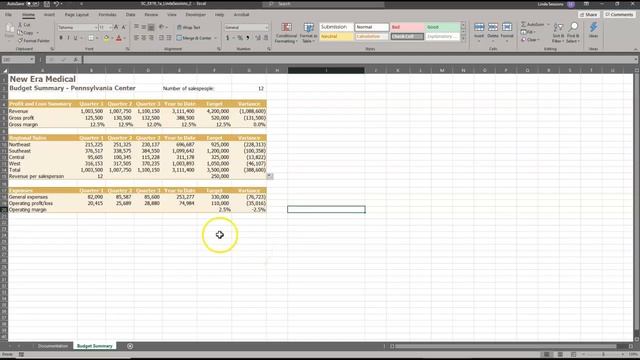Open Font dialog launcher

click(128, 49)
